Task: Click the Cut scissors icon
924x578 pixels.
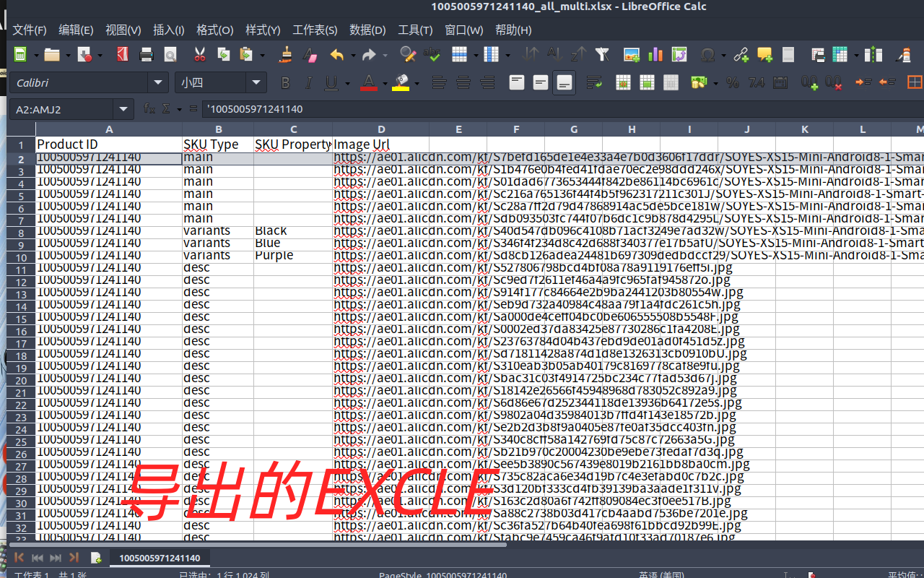Action: click(200, 54)
